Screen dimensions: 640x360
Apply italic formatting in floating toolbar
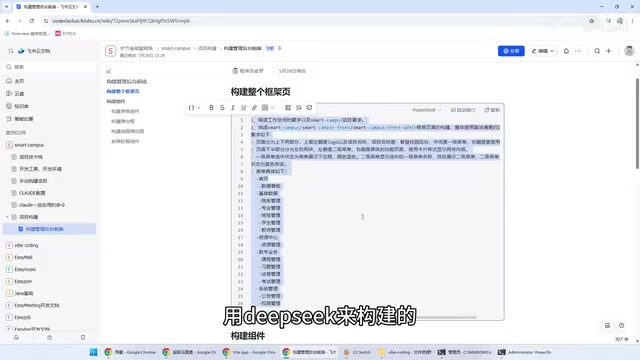pyautogui.click(x=233, y=108)
